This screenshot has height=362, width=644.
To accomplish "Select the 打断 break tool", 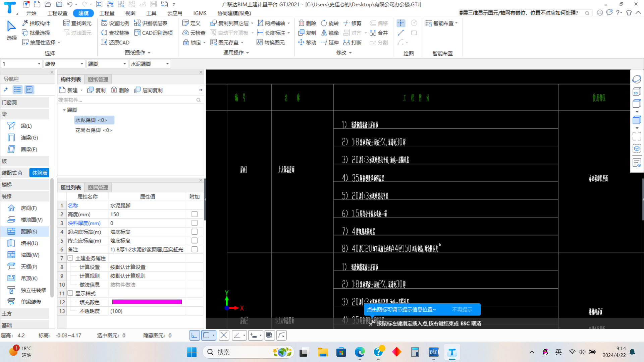I will point(353,43).
